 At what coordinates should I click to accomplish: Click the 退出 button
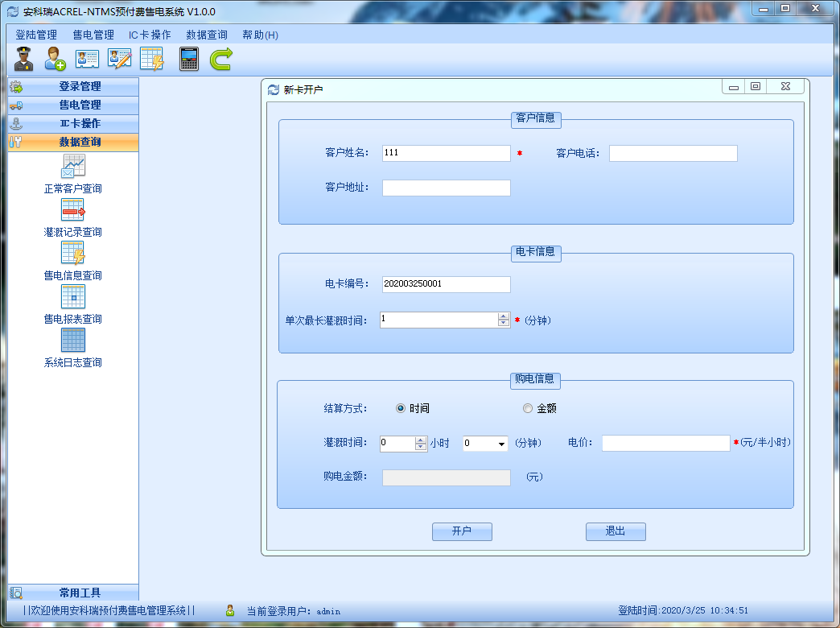(x=616, y=531)
